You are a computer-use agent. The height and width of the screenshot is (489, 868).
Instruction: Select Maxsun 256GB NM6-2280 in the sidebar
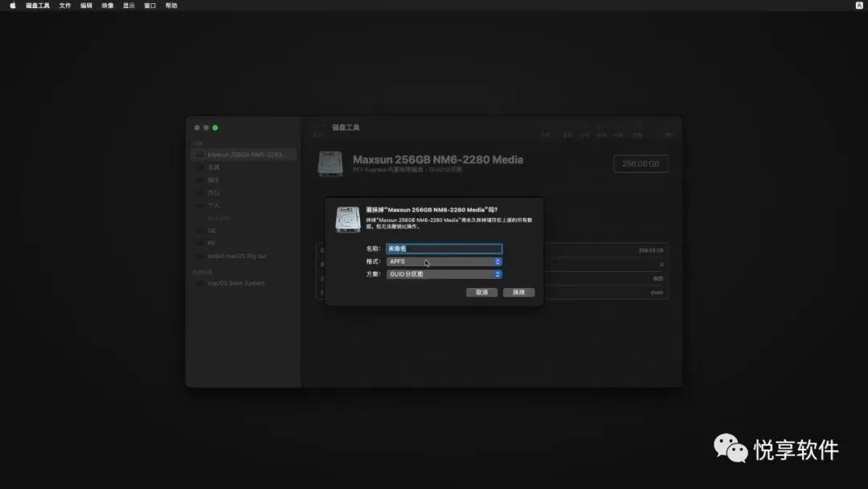(x=244, y=154)
